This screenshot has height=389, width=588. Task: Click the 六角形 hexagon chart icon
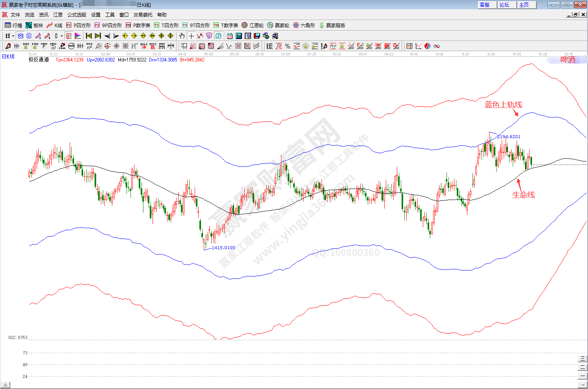(304, 25)
